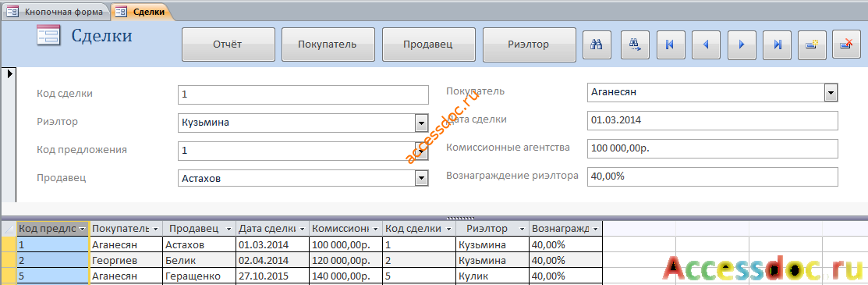Image resolution: width=868 pixels, height=285 pixels.
Task: Expand the Код предложения dropdown
Action: (x=422, y=150)
